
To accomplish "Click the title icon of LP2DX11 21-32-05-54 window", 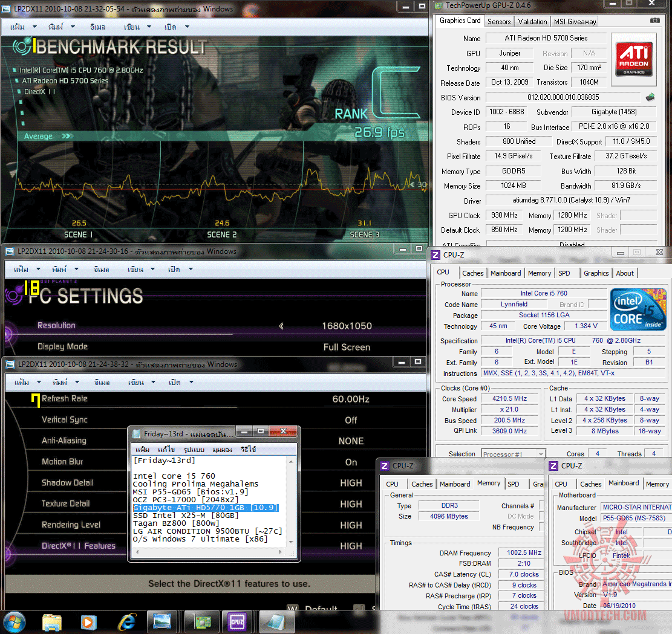I will click(x=7, y=9).
